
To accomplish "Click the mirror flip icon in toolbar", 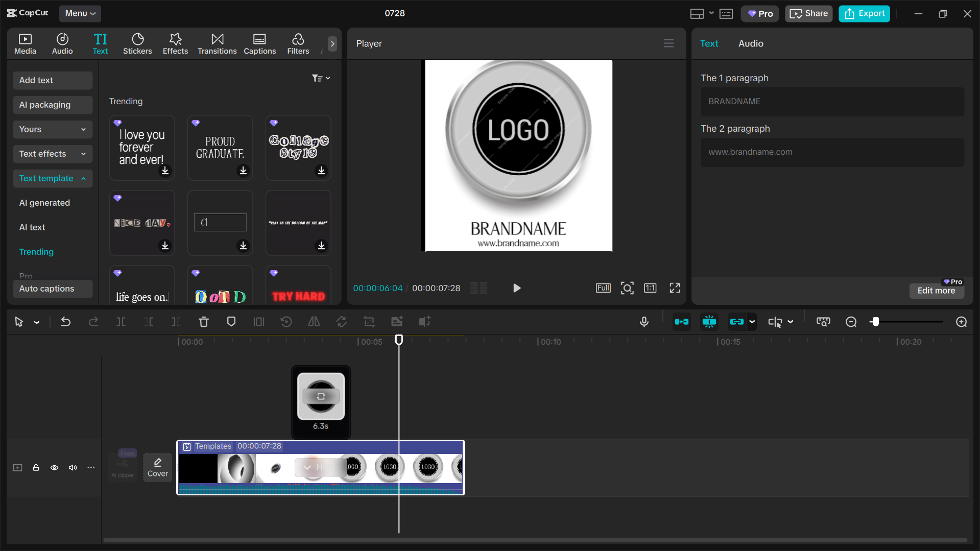I will (x=314, y=322).
